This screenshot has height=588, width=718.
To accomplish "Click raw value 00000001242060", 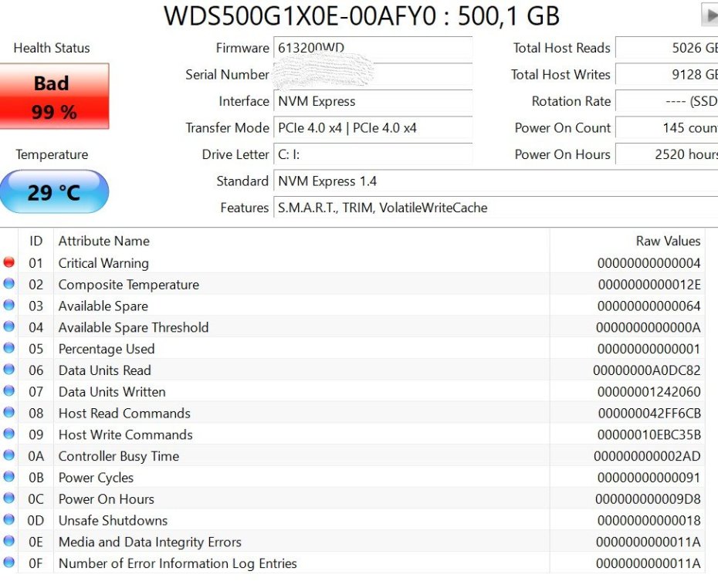I will (649, 392).
